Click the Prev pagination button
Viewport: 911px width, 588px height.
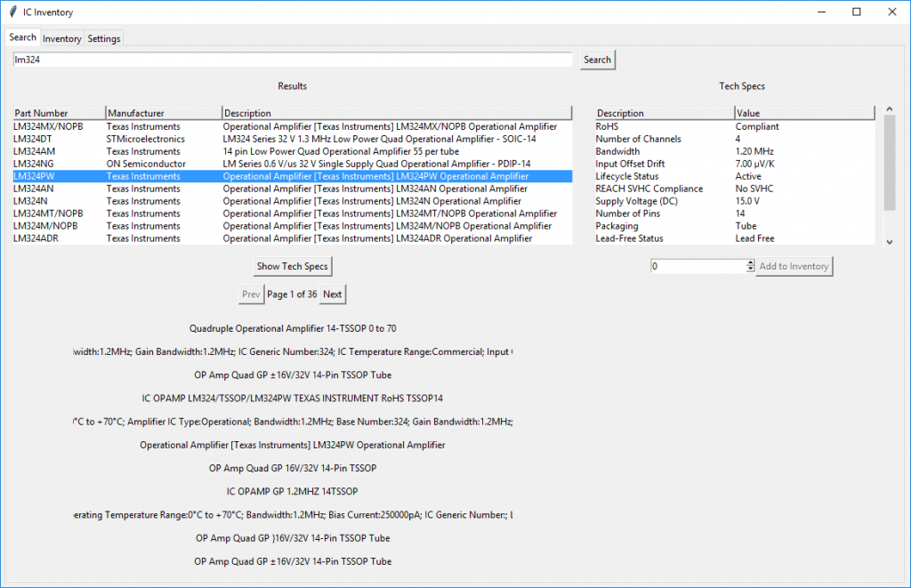click(x=251, y=294)
